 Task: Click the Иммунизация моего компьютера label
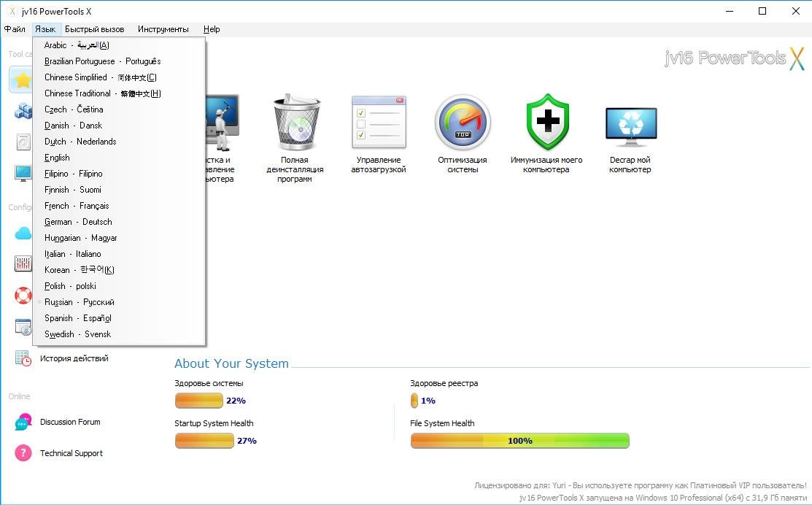click(546, 165)
